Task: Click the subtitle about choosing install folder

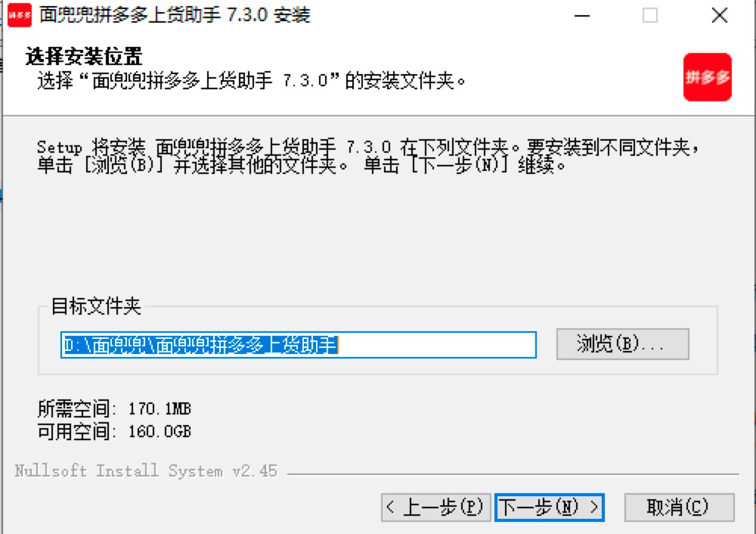Action: tap(251, 81)
